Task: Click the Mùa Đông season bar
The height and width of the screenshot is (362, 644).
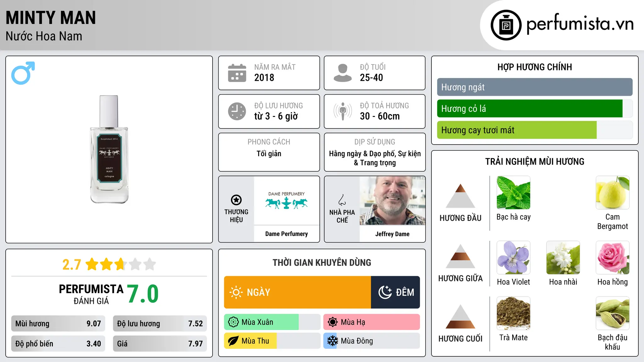Action: (372, 341)
